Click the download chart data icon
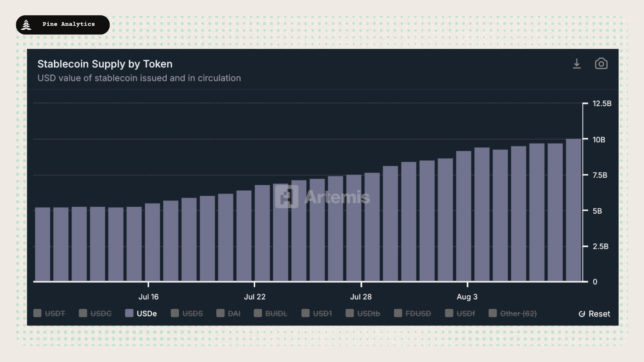 tap(577, 64)
